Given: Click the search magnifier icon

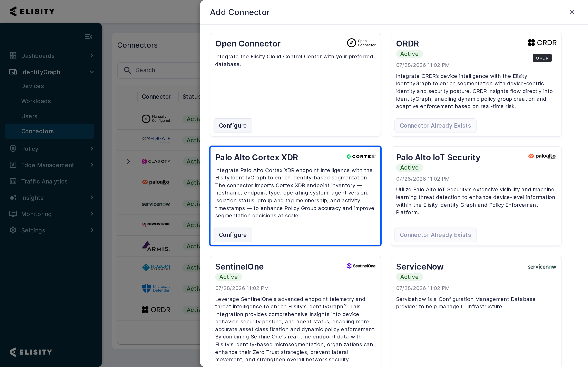Looking at the screenshot, I should (128, 70).
